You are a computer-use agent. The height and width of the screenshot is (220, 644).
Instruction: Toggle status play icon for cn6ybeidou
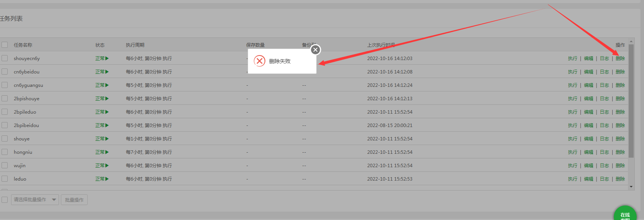[x=107, y=72]
